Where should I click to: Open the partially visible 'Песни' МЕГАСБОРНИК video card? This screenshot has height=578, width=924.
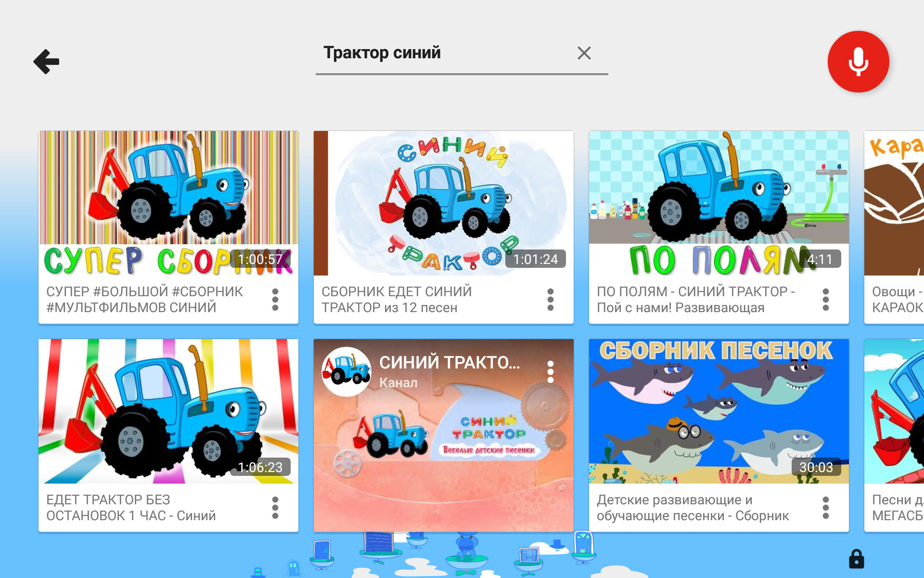(894, 435)
